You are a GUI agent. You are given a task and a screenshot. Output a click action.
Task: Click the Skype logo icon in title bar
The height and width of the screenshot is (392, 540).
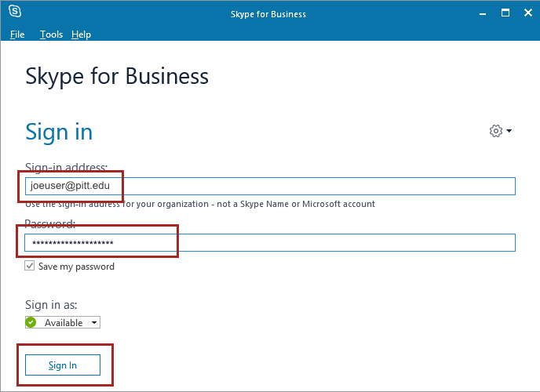pos(15,11)
